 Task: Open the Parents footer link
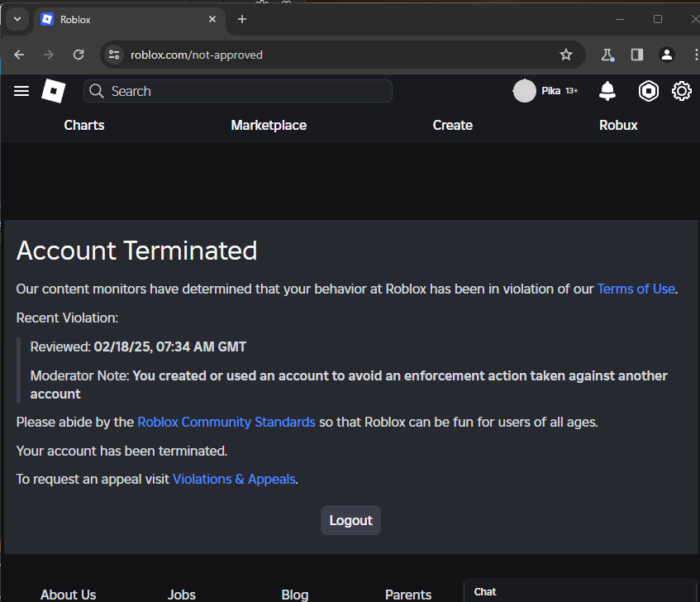tap(408, 595)
